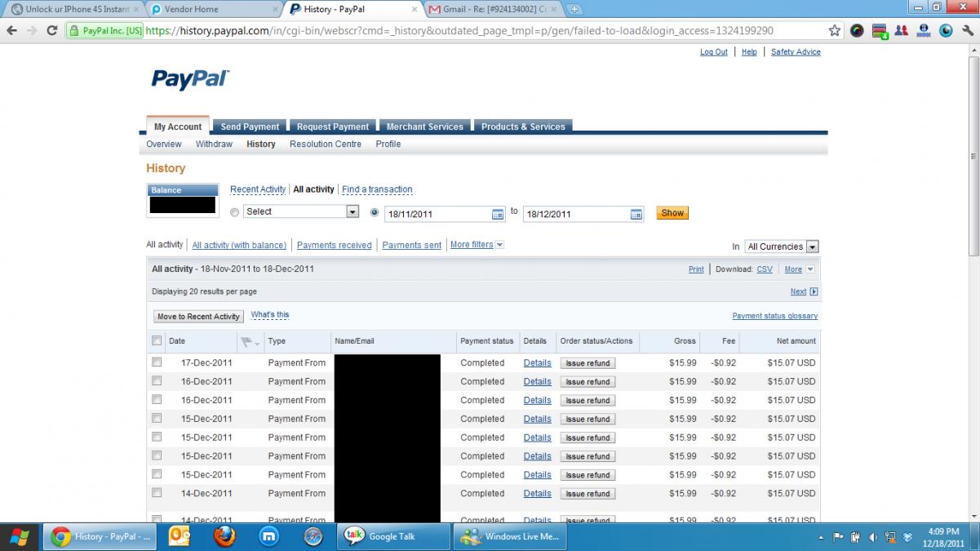Open the Request Payment tab
This screenshot has width=980, height=551.
(x=333, y=127)
